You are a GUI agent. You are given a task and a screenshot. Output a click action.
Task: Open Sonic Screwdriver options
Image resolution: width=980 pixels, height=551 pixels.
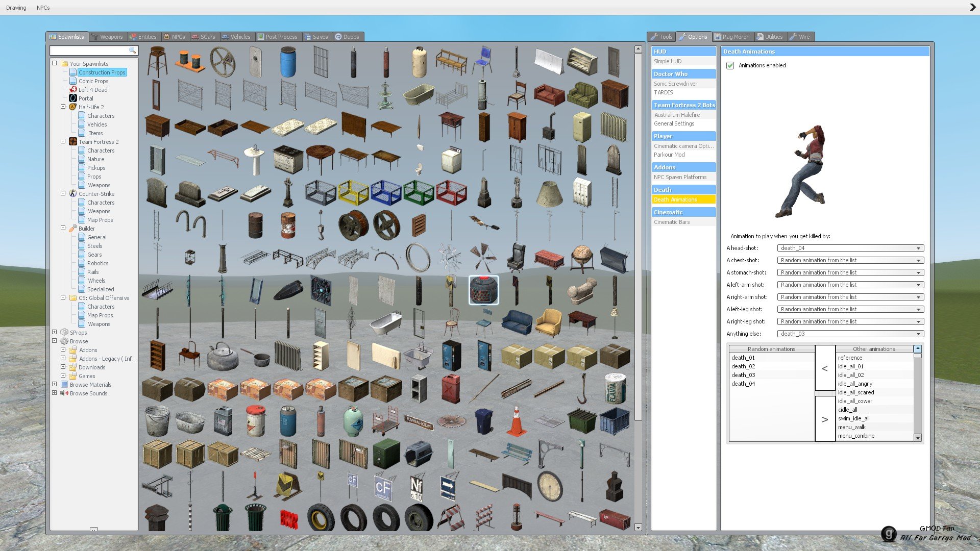(683, 84)
